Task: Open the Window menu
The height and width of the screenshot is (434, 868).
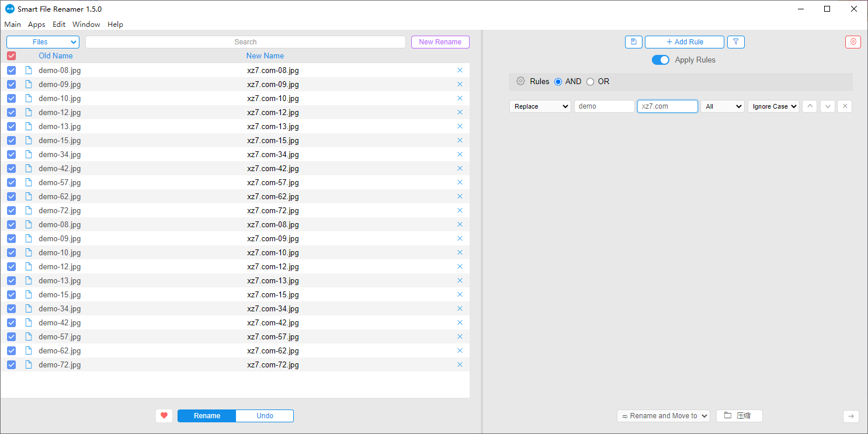Action: [x=86, y=25]
